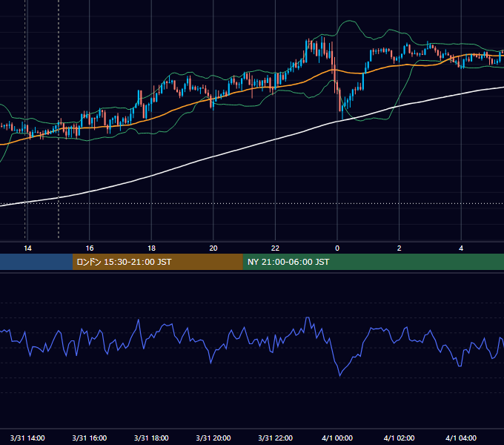The height and width of the screenshot is (445, 504).
Task: Click the ロンドン 15:30-21:00 JST session bar
Action: pyautogui.click(x=157, y=262)
